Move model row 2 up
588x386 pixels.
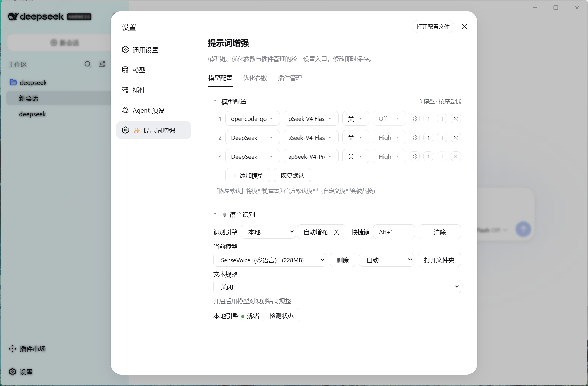428,138
